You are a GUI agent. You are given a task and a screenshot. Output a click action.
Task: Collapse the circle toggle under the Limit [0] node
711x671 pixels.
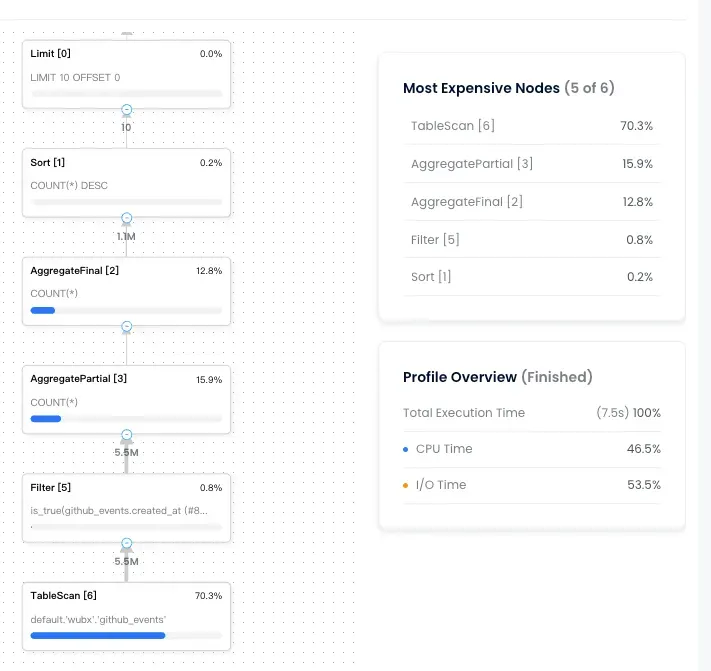click(x=127, y=110)
